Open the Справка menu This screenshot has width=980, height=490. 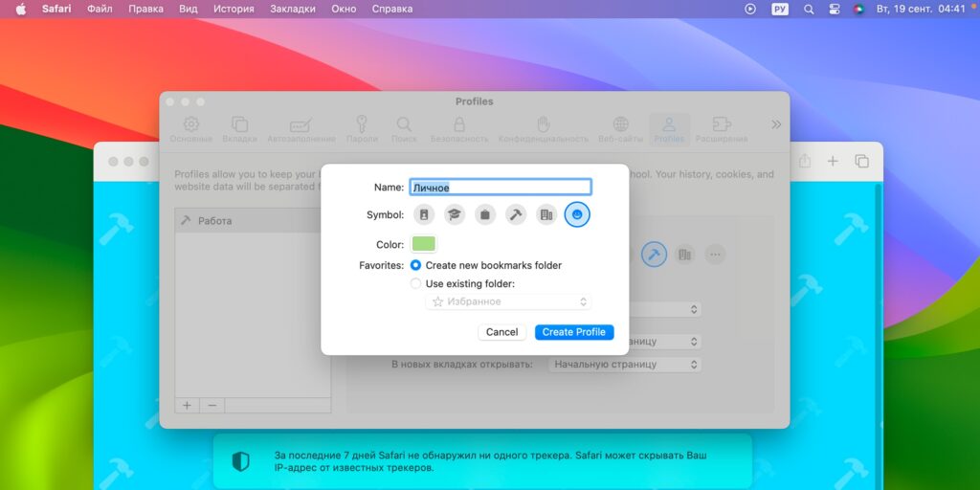pyautogui.click(x=391, y=9)
